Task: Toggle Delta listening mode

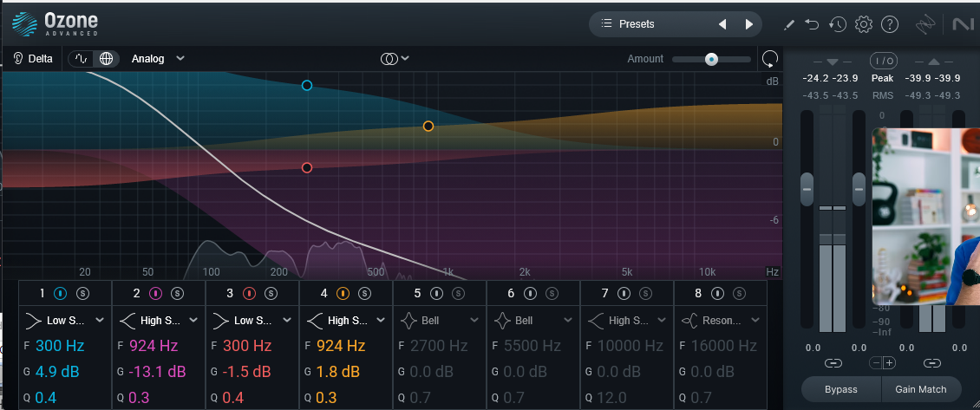Action: (x=33, y=59)
